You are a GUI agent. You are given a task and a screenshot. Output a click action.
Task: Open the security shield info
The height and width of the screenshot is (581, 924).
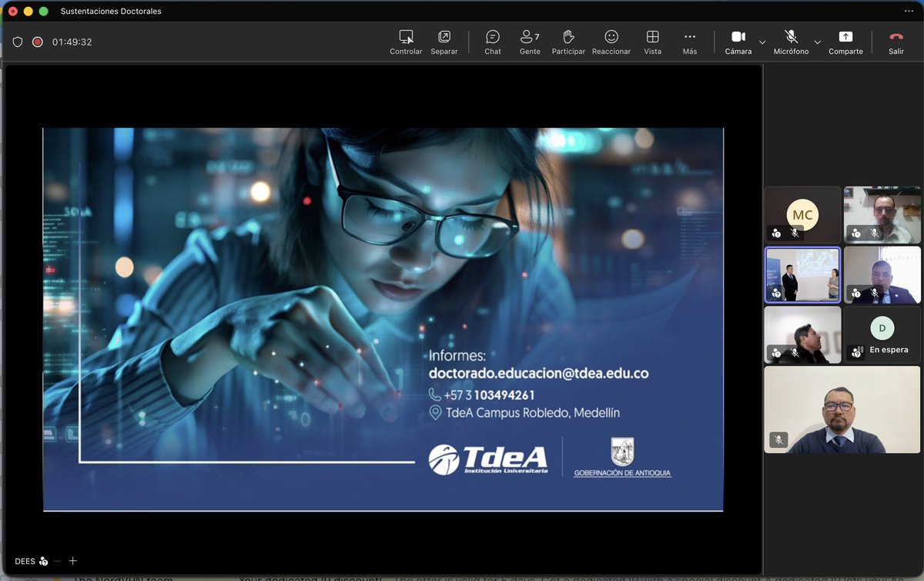click(18, 42)
